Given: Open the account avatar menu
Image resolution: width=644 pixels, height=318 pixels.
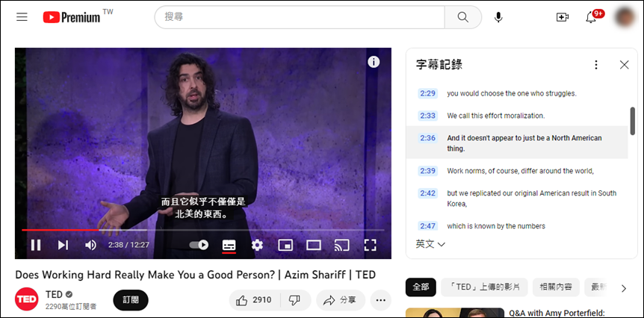Looking at the screenshot, I should point(625,17).
